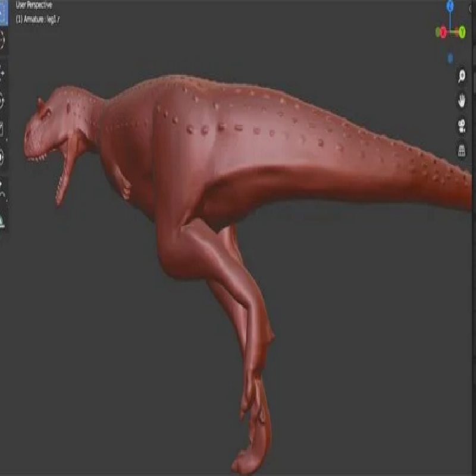Snap view to blue Z axis
476x476 pixels.
[x=450, y=6]
